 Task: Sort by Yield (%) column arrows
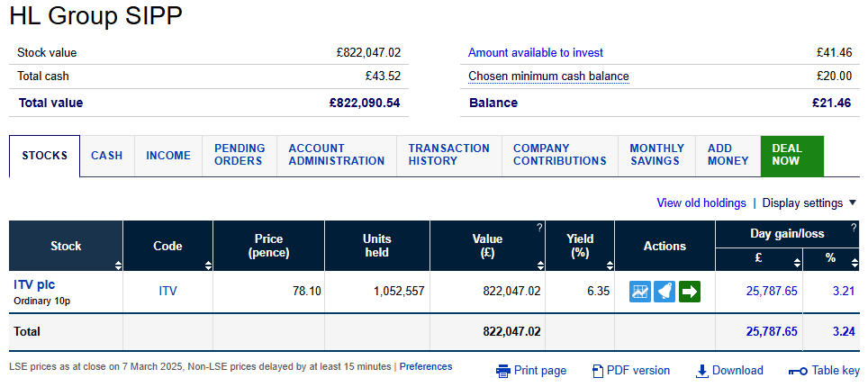pyautogui.click(x=610, y=265)
